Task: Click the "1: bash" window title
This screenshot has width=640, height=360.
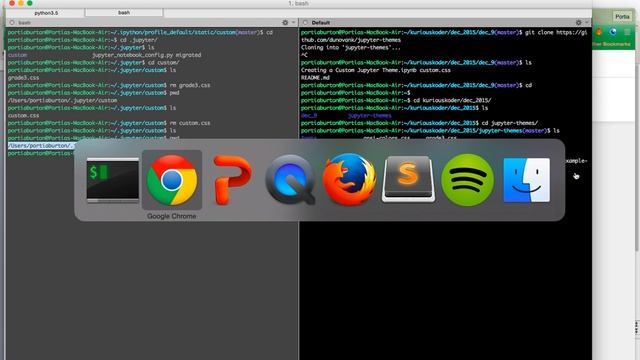Action: coord(298,3)
